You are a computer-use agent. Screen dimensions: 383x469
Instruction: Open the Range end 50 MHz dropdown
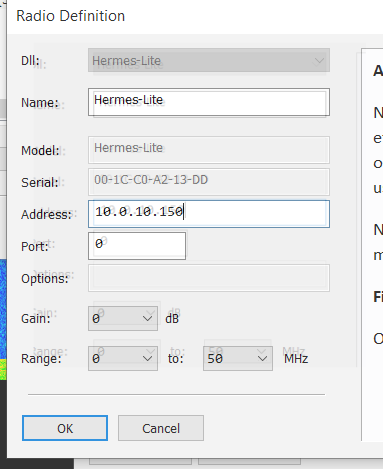tap(238, 358)
